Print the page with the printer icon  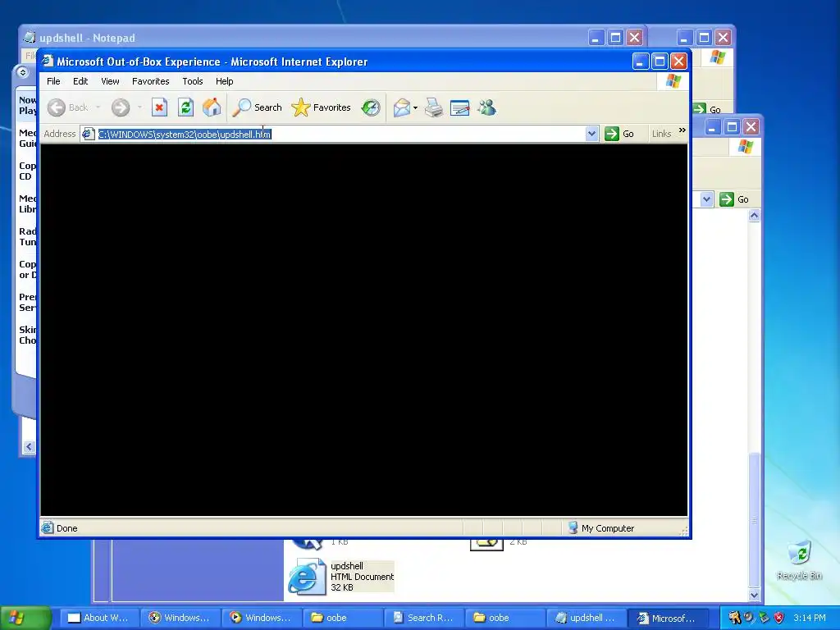click(x=434, y=107)
